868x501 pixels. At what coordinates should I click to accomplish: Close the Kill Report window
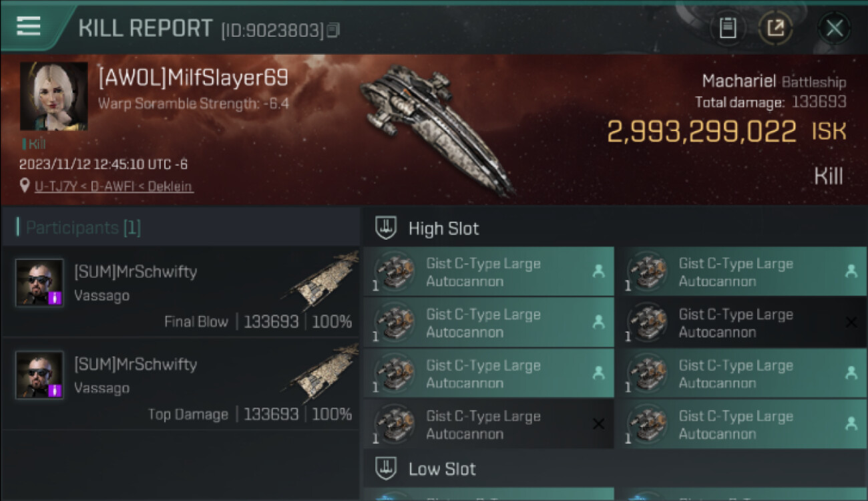pyautogui.click(x=834, y=28)
